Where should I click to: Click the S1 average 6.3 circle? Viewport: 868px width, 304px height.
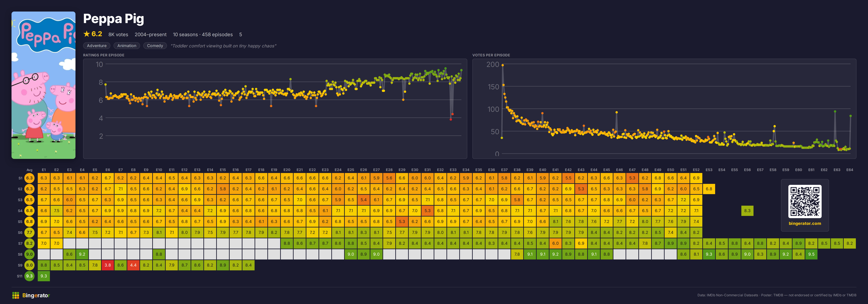tap(30, 178)
